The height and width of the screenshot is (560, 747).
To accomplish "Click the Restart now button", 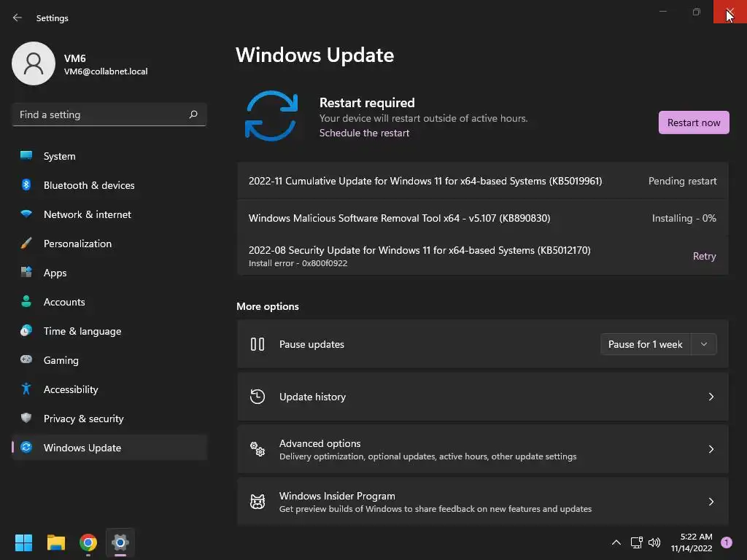I will [694, 122].
